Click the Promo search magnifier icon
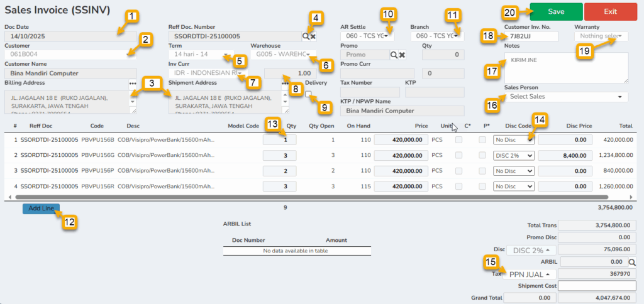Image resolution: width=644 pixels, height=304 pixels. (394, 55)
